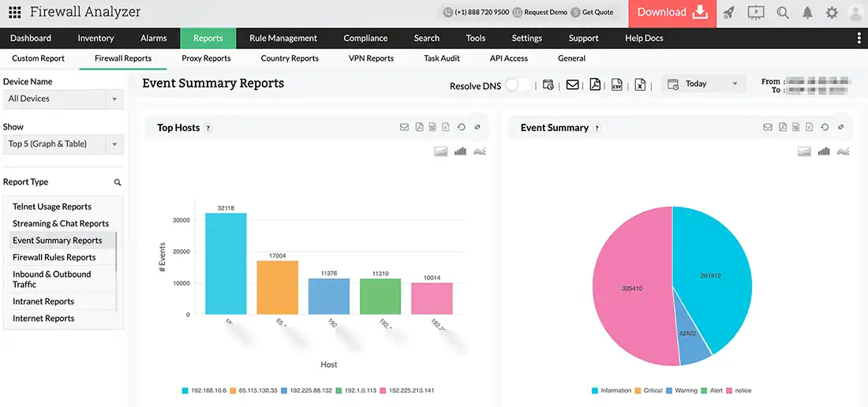The image size is (868, 407).
Task: Switch Top Hosts to bar chart
Action: tap(460, 151)
